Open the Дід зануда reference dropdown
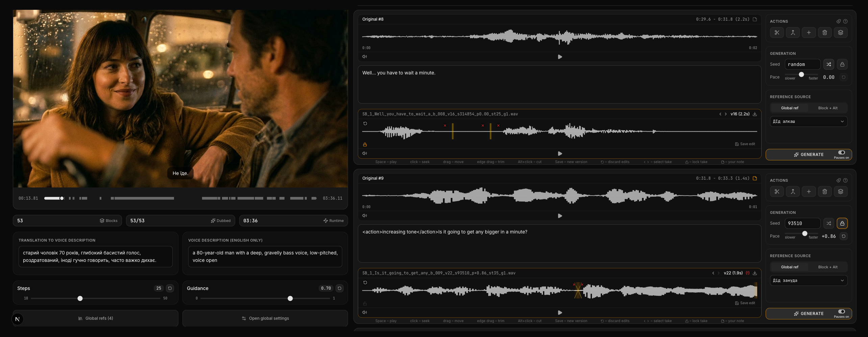868x337 pixels. point(809,280)
